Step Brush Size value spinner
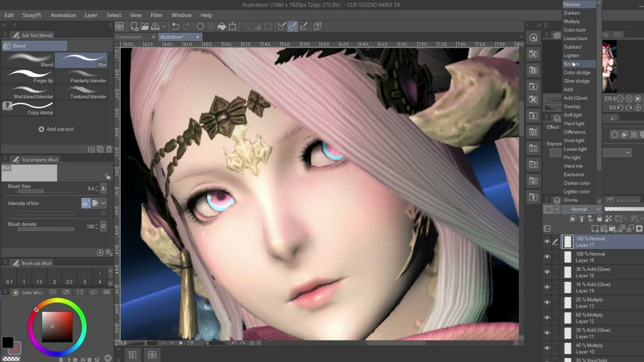 point(97,189)
